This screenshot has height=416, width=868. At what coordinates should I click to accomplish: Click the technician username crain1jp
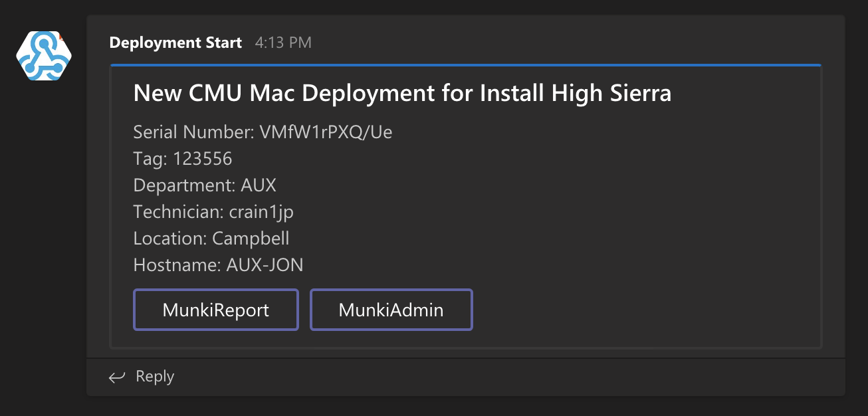[x=261, y=212]
